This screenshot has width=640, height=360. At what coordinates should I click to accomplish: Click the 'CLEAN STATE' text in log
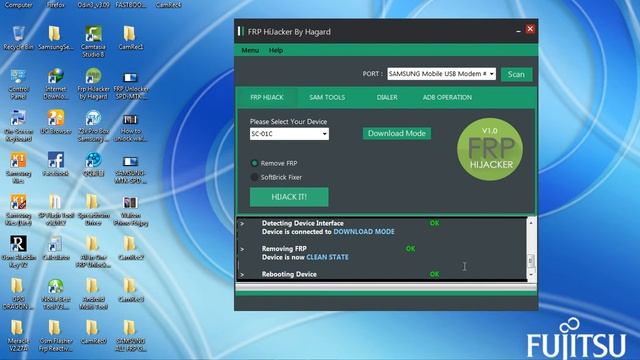[327, 257]
